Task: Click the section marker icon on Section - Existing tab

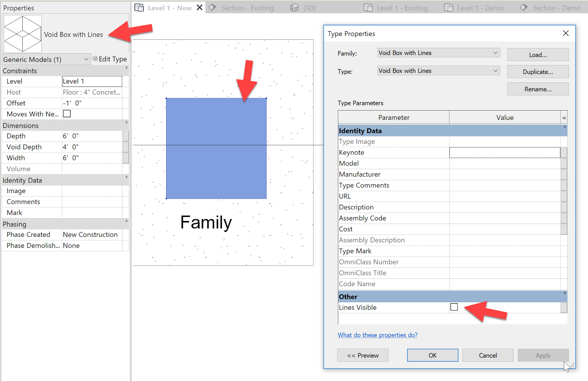Action: [212, 7]
